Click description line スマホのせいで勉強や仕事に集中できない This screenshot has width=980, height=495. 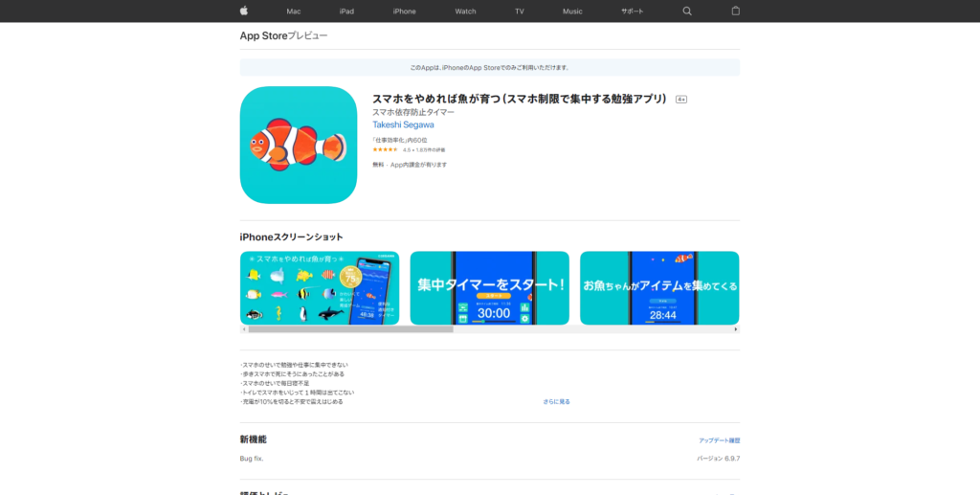click(x=294, y=365)
